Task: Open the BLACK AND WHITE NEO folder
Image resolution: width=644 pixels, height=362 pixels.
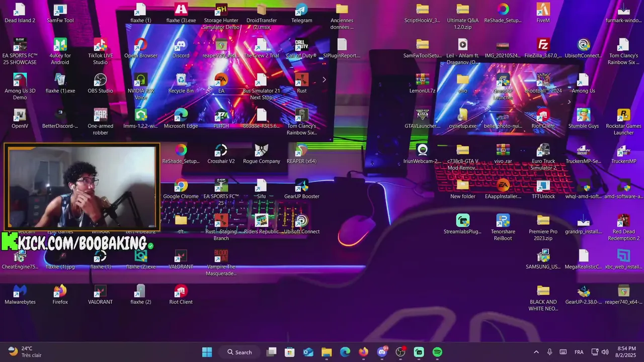Action: pyautogui.click(x=543, y=298)
